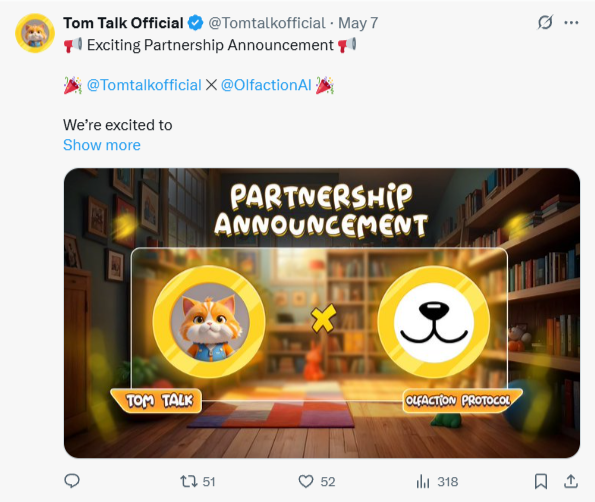Open the @Tomtalkofficial mention in tweet body
595x502 pixels.
(144, 85)
